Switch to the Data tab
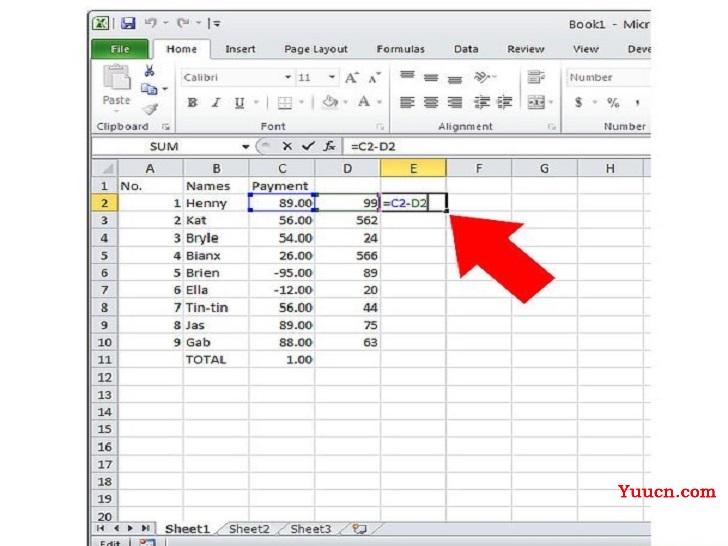 [x=466, y=49]
